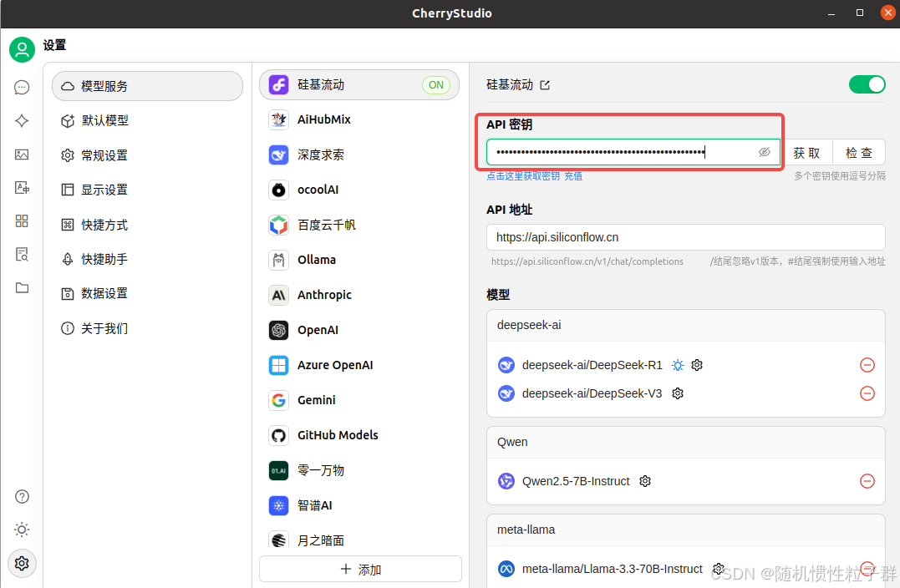900x588 pixels.
Task: Select 显示设置 settings section
Action: [148, 190]
